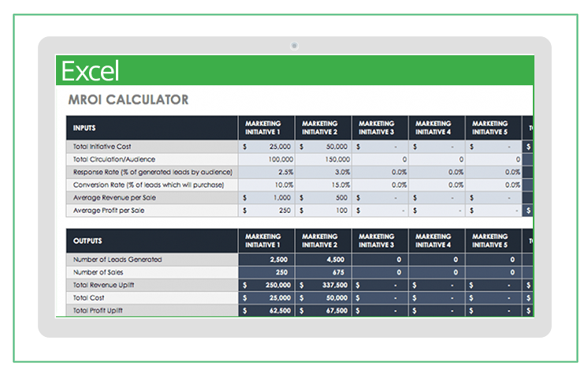Click the INPUTS table header
The width and height of the screenshot is (588, 378).
click(x=85, y=128)
